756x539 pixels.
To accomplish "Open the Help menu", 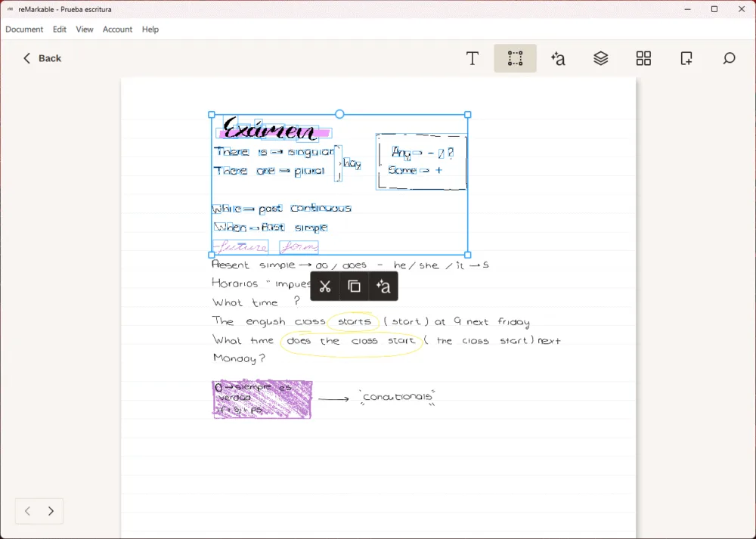I will click(x=150, y=29).
